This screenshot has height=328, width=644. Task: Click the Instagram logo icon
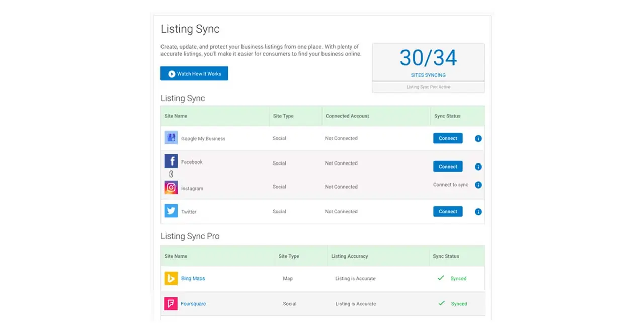(171, 188)
